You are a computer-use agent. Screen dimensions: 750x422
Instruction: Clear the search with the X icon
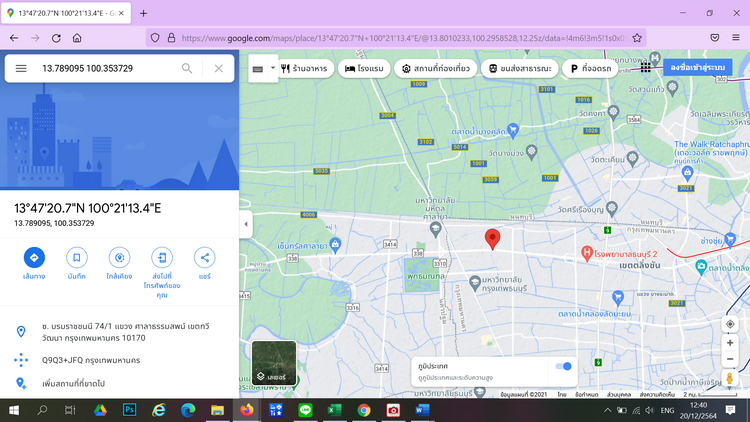pyautogui.click(x=219, y=68)
